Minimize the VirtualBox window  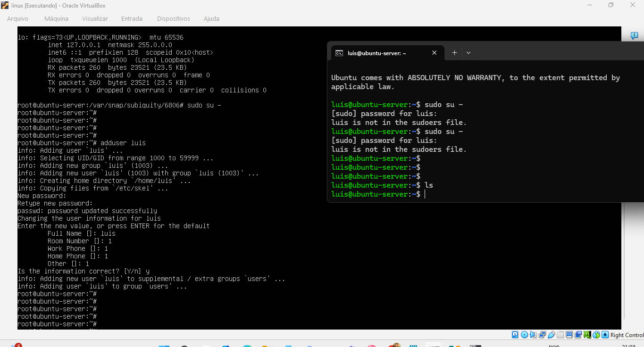click(x=590, y=5)
